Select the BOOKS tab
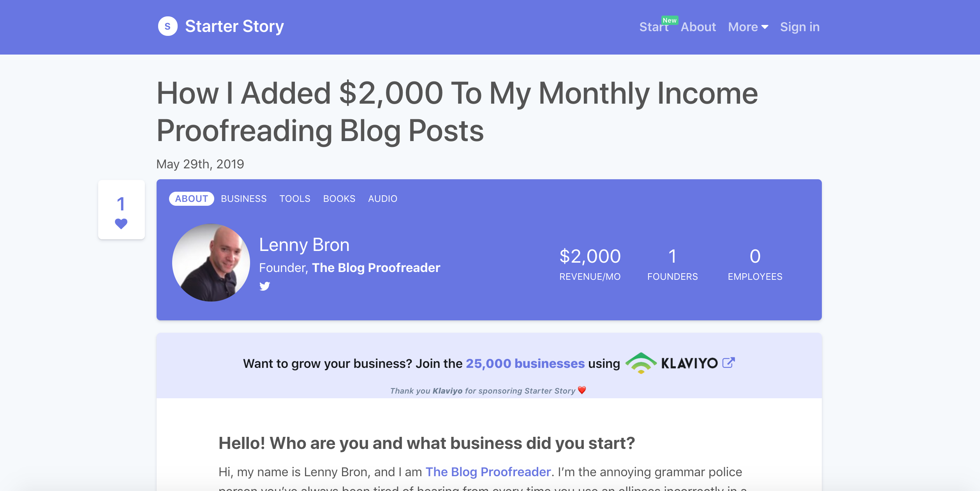 [x=339, y=198]
